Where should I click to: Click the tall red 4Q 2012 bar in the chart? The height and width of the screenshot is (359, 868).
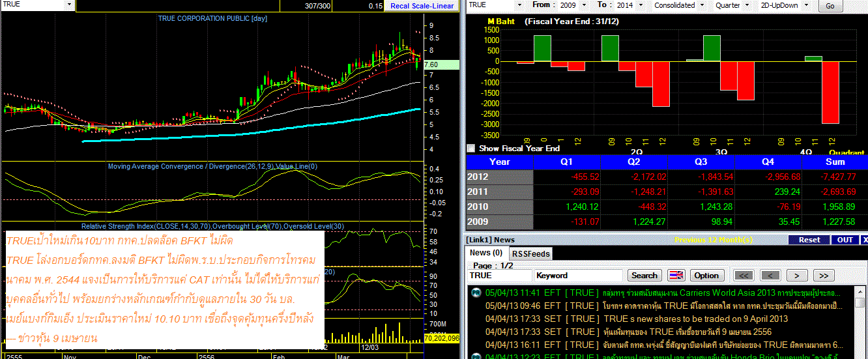830,93
